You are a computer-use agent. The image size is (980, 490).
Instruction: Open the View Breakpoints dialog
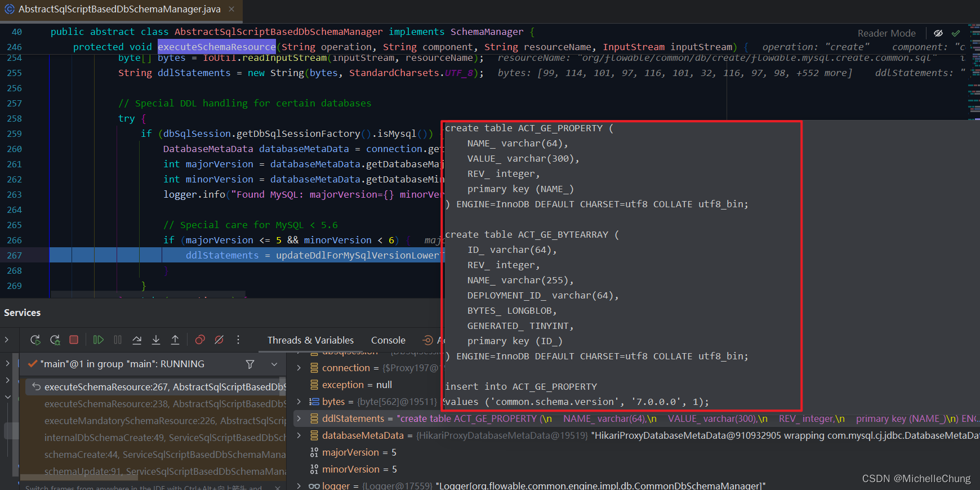click(200, 340)
